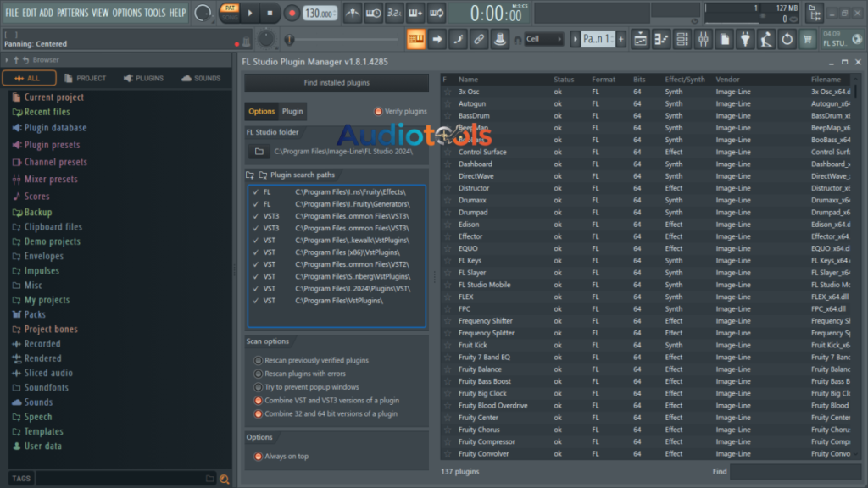Click the orange search icon beside TAGS
This screenshot has height=488, width=868.
point(224,479)
